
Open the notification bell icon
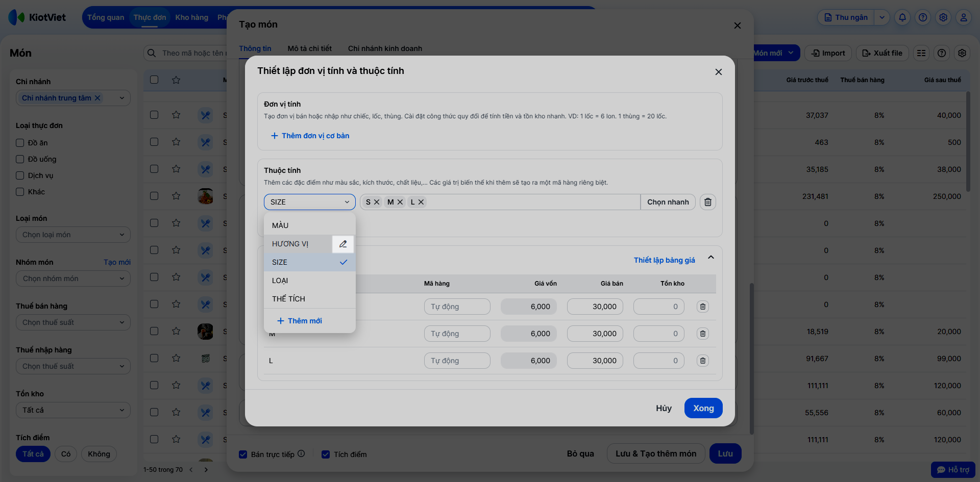tap(902, 17)
